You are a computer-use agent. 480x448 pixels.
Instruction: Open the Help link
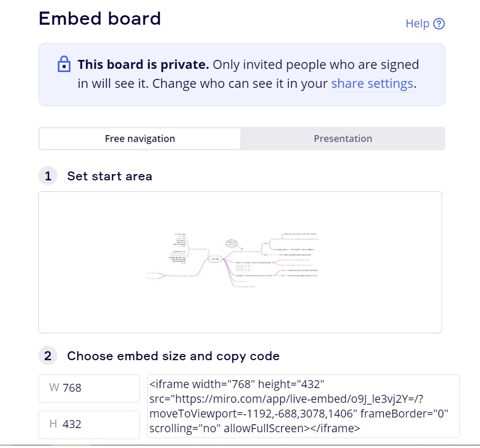(x=425, y=24)
